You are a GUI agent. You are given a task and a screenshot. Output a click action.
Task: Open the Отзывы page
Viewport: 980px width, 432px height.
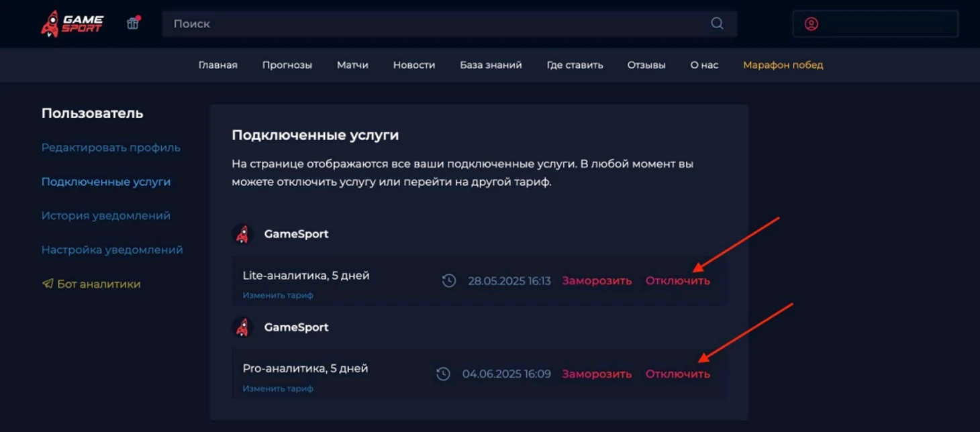(x=646, y=65)
